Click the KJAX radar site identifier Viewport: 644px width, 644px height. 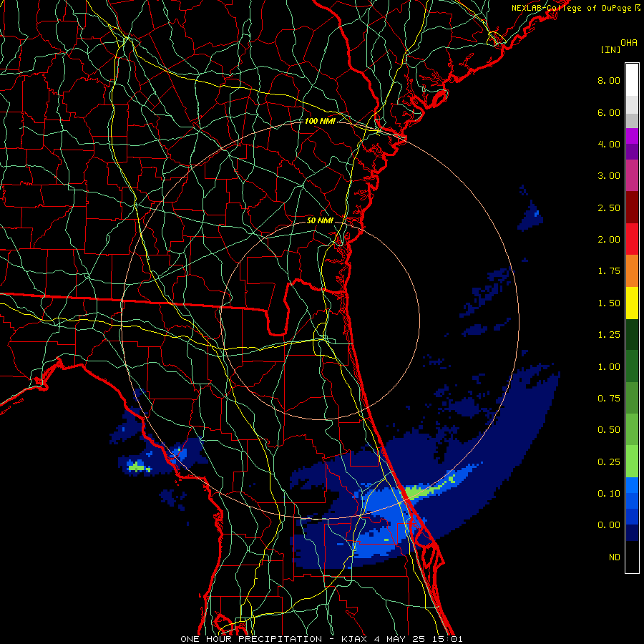click(355, 639)
